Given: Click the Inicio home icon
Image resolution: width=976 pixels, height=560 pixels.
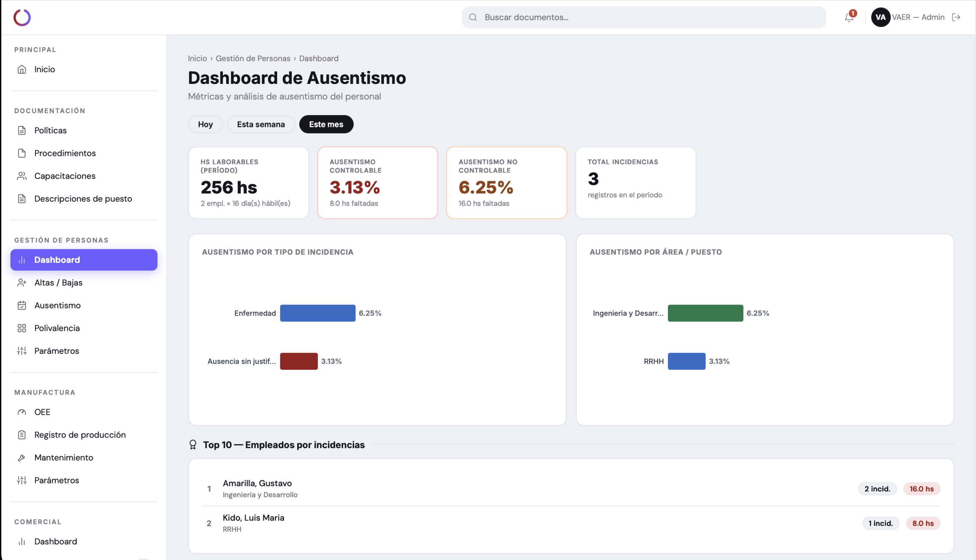Looking at the screenshot, I should click(22, 69).
